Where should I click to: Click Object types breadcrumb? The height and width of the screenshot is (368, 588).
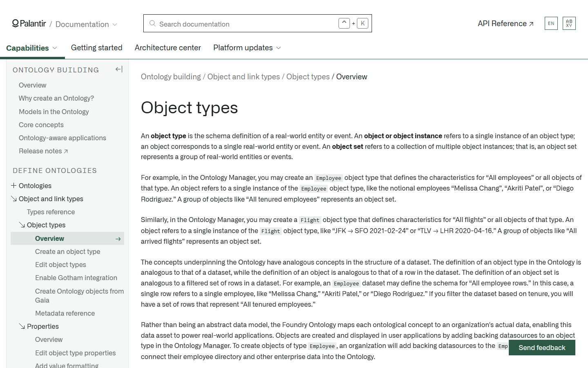pyautogui.click(x=308, y=77)
